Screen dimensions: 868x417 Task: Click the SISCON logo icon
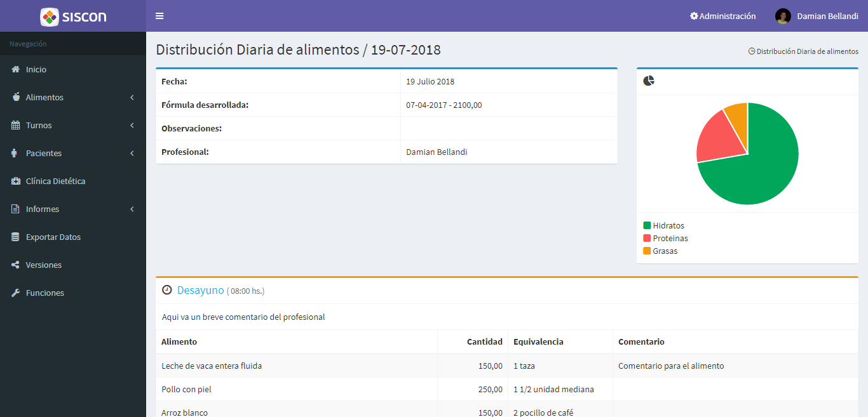(x=50, y=17)
